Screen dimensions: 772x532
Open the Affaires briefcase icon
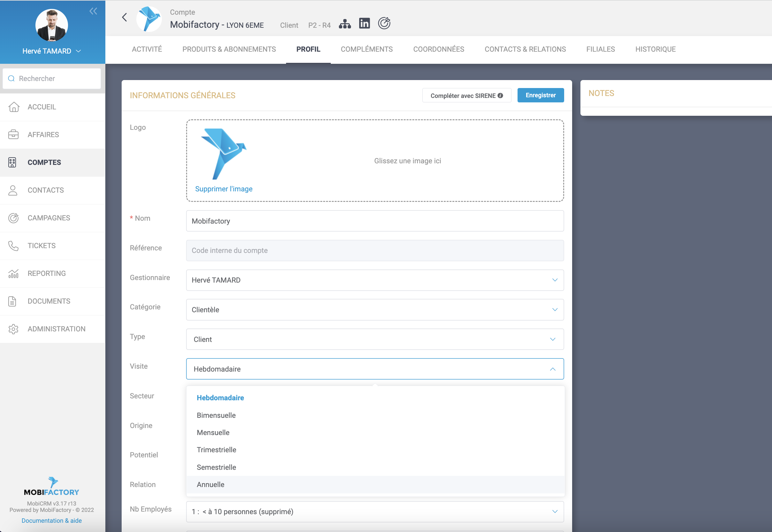point(13,134)
